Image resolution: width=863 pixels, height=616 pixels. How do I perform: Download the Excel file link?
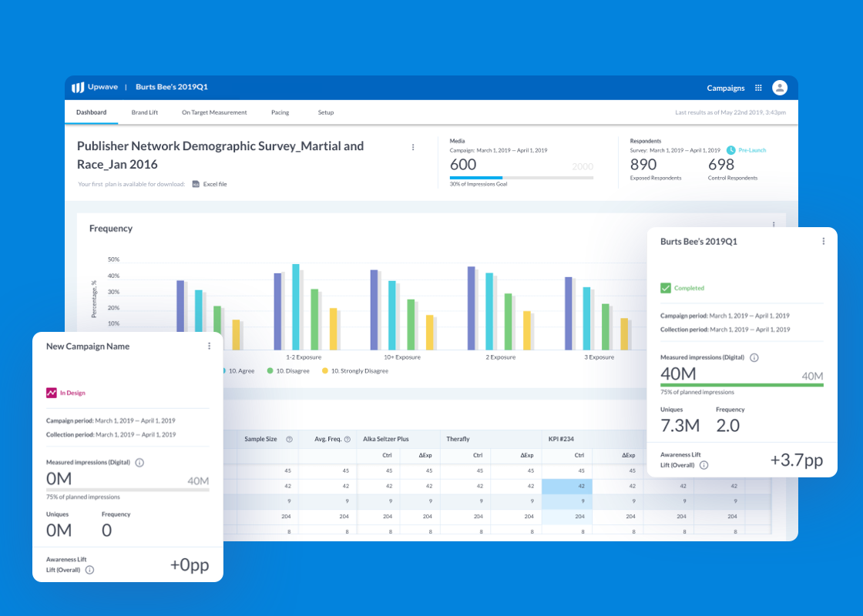[x=215, y=184]
